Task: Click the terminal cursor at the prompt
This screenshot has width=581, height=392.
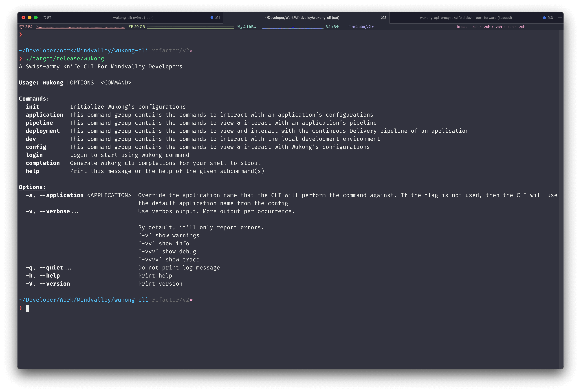Action: (x=27, y=308)
